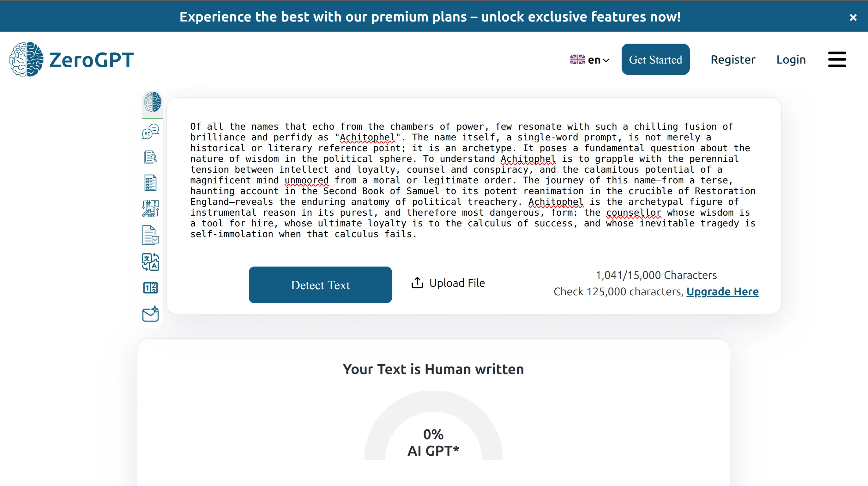Click the Detect Text button

pyautogui.click(x=320, y=285)
